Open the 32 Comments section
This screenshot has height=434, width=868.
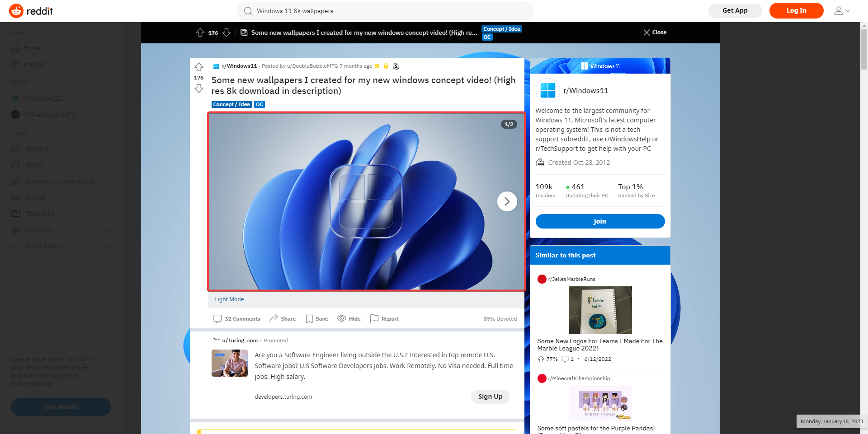(x=236, y=319)
